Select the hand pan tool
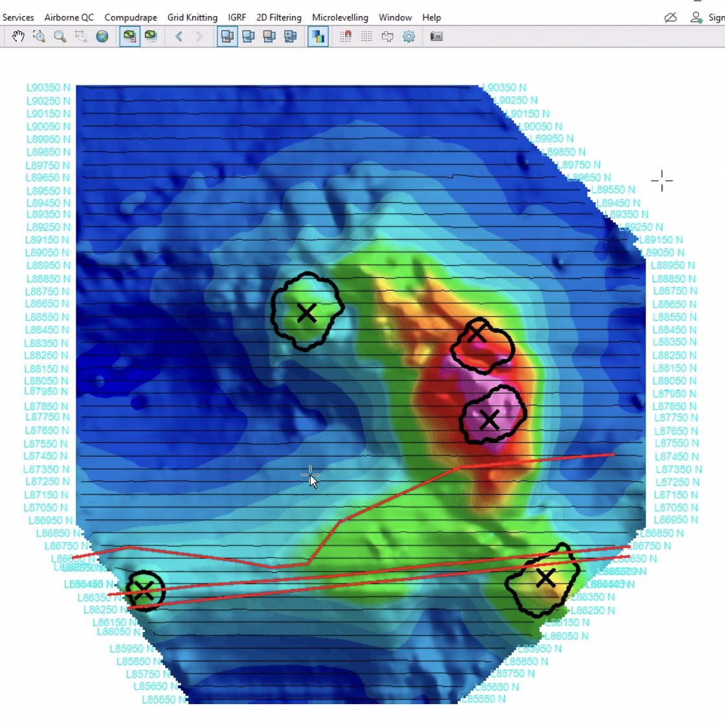This screenshot has height=728, width=725. (18, 36)
